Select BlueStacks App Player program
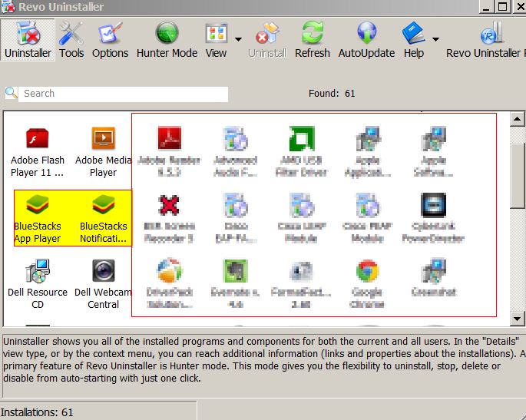The image size is (526, 420). [37, 219]
